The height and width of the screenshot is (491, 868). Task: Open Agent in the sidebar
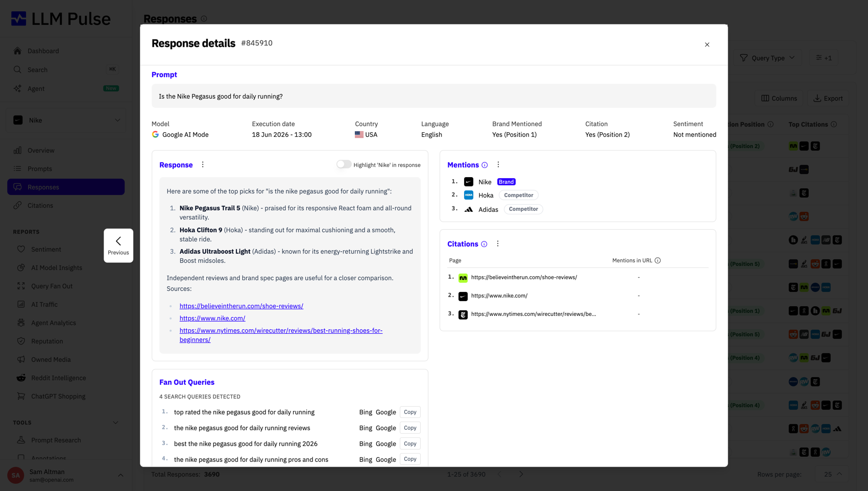(66, 89)
